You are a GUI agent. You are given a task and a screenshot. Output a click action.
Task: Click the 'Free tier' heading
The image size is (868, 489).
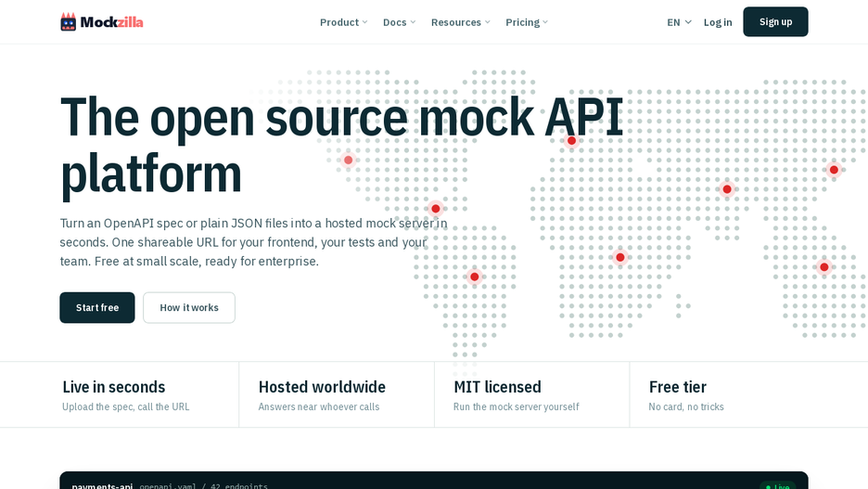[678, 387]
